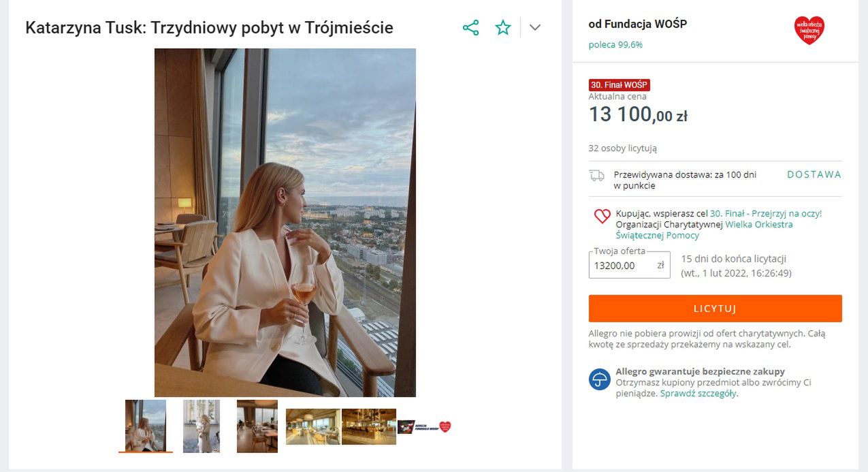Image resolution: width=868 pixels, height=472 pixels.
Task: Toggle the star to favorite this auction
Action: tap(502, 27)
